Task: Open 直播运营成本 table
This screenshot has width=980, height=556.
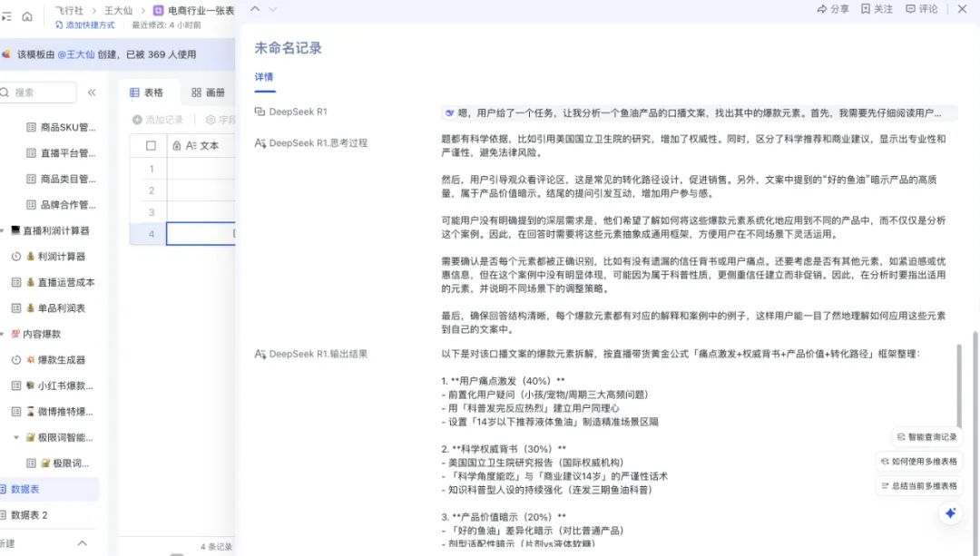Action: pos(55,282)
